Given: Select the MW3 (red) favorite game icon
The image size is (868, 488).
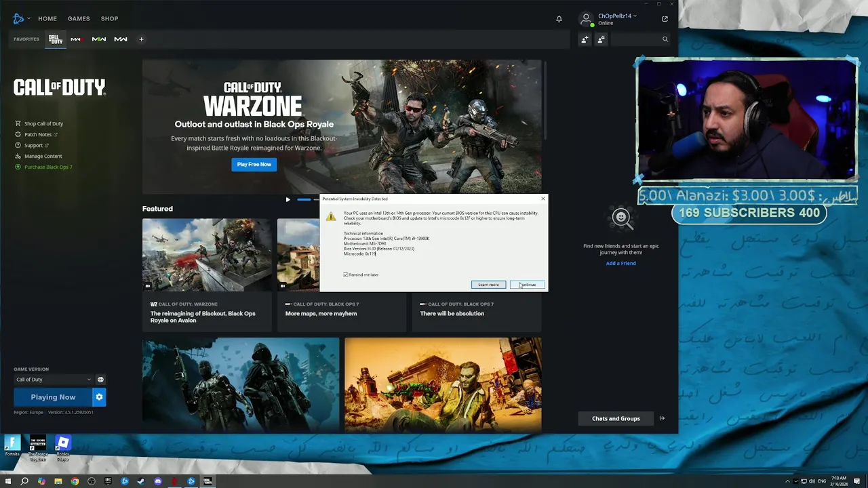Looking at the screenshot, I should coord(76,39).
